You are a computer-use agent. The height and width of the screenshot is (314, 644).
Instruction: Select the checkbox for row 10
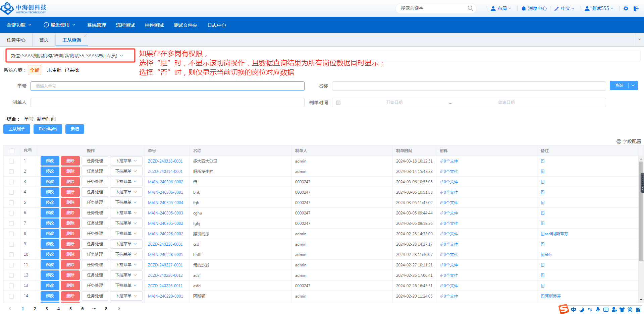point(11,255)
